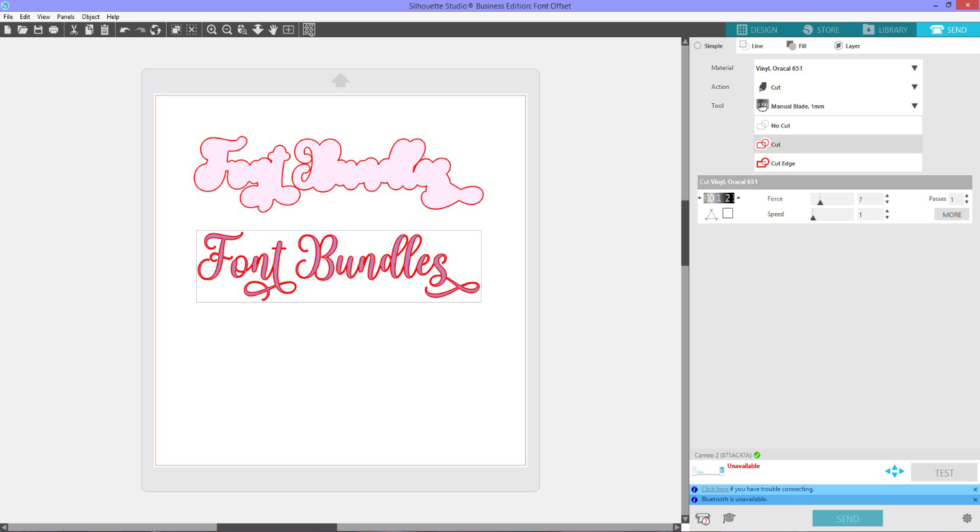Click the MORE button
Viewport: 980px width, 532px height.
(952, 214)
